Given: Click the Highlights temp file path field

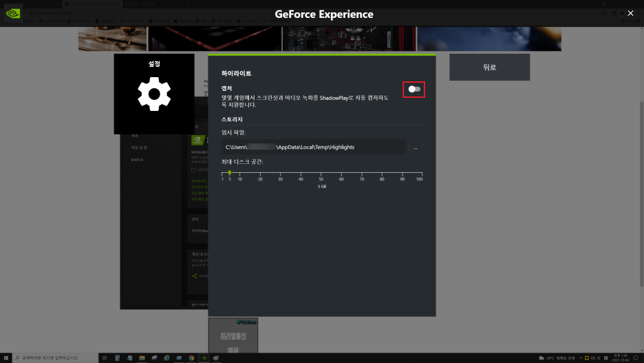Looking at the screenshot, I should [x=313, y=147].
